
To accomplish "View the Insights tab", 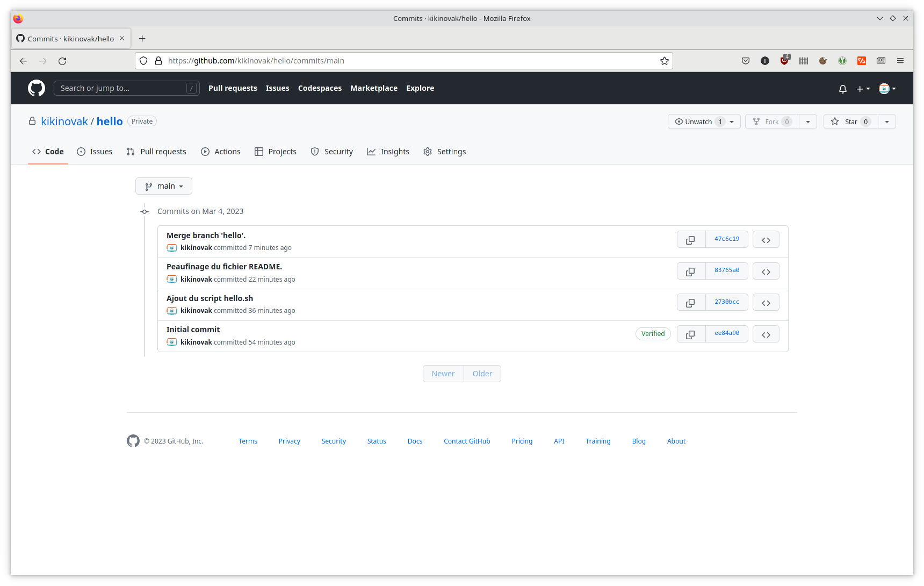I will tap(388, 152).
